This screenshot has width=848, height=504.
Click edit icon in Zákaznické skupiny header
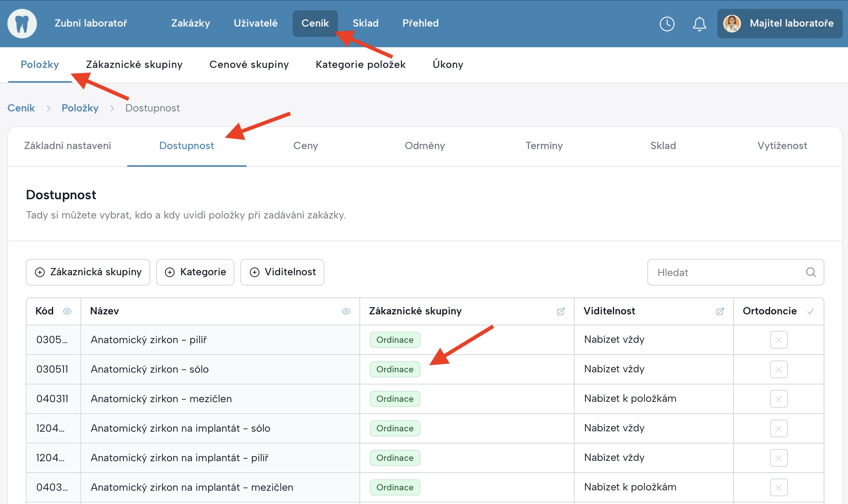click(x=561, y=311)
